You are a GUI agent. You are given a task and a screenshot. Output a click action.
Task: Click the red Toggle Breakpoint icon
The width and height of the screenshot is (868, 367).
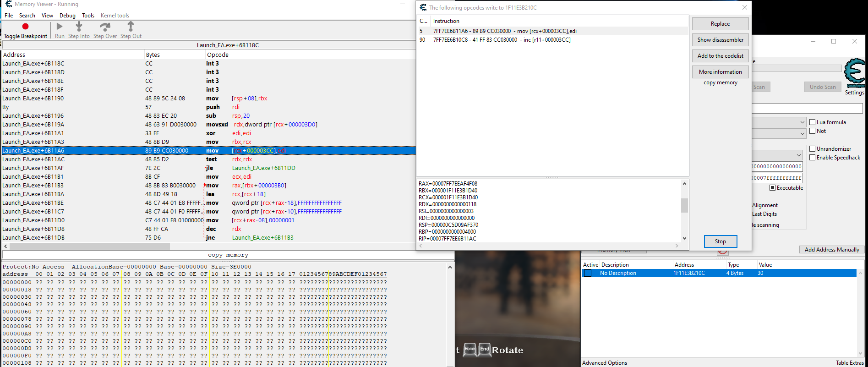[x=25, y=27]
